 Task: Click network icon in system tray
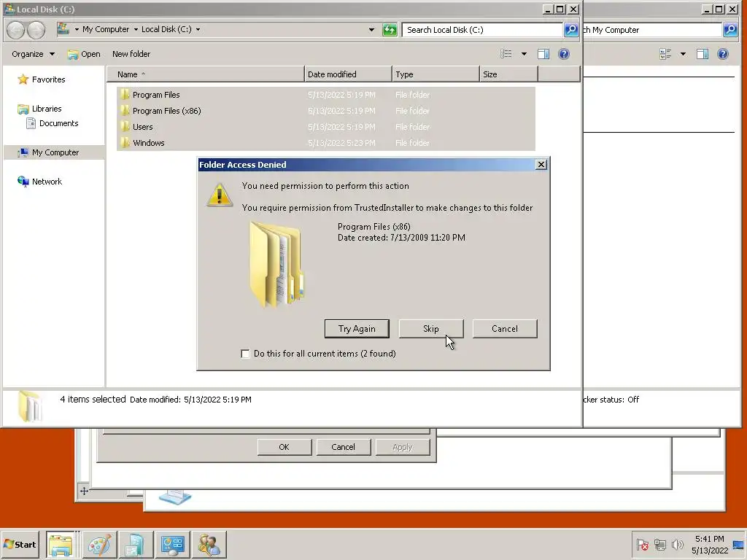[x=659, y=544]
